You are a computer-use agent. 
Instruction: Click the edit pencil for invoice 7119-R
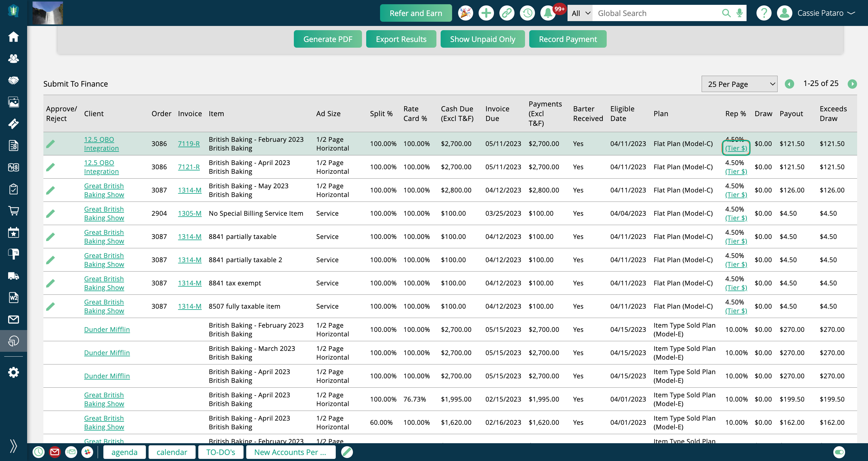tap(50, 144)
